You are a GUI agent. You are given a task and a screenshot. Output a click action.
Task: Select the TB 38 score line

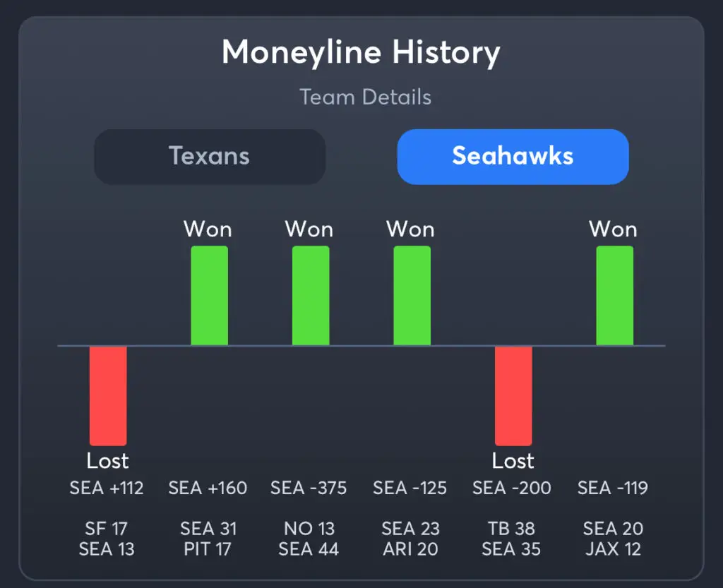point(512,529)
